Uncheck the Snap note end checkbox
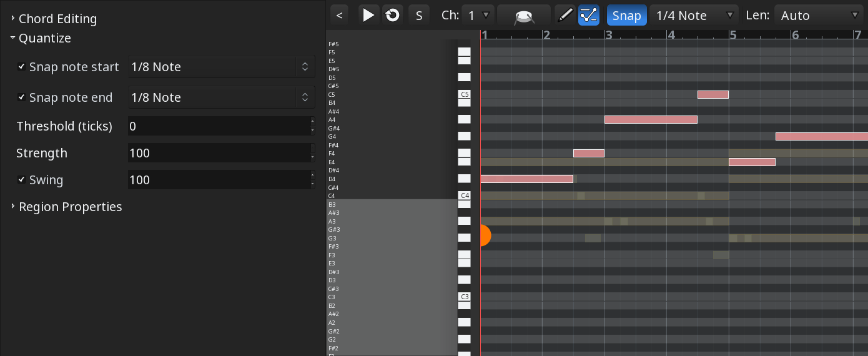The image size is (868, 356). point(22,97)
